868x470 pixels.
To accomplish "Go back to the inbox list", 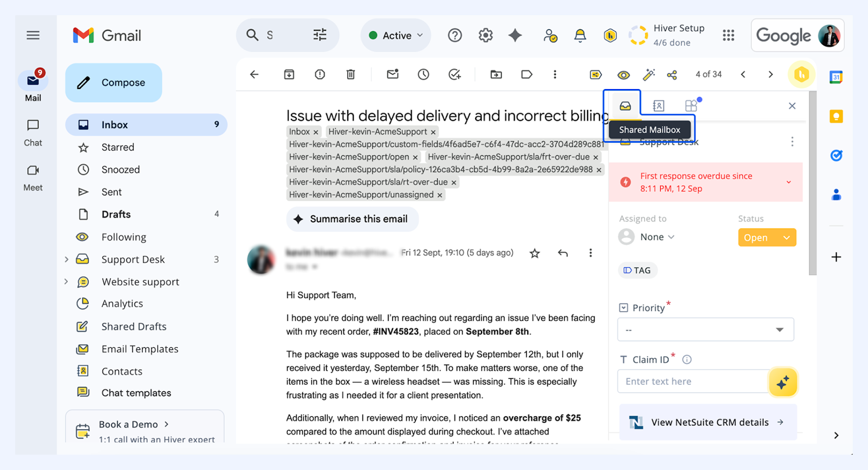I will pos(254,74).
